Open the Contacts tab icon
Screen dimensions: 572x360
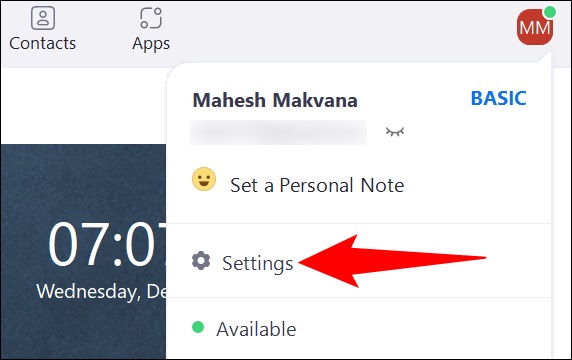click(x=43, y=18)
